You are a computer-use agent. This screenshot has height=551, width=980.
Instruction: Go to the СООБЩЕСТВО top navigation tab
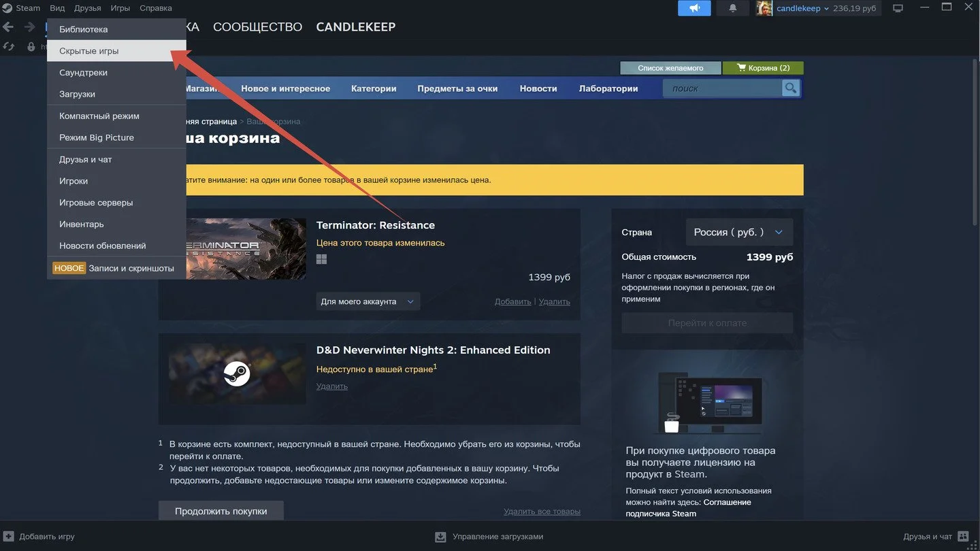tap(257, 27)
